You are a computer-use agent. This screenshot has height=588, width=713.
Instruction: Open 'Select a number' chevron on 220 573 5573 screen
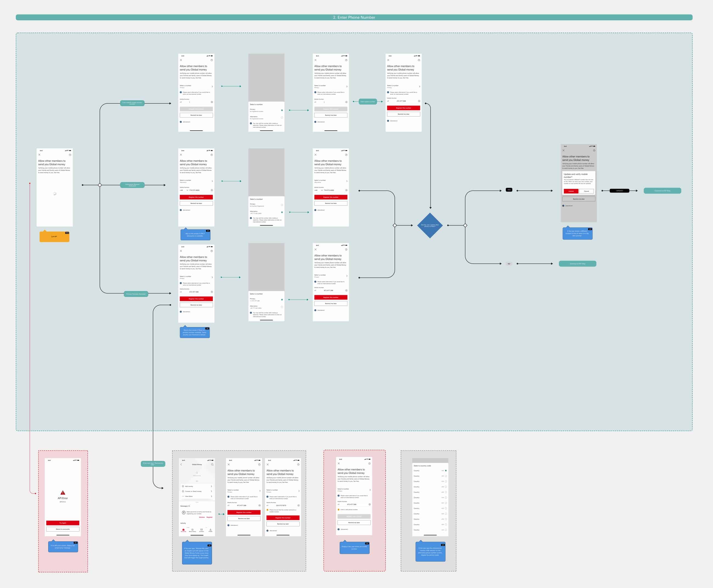click(299, 491)
